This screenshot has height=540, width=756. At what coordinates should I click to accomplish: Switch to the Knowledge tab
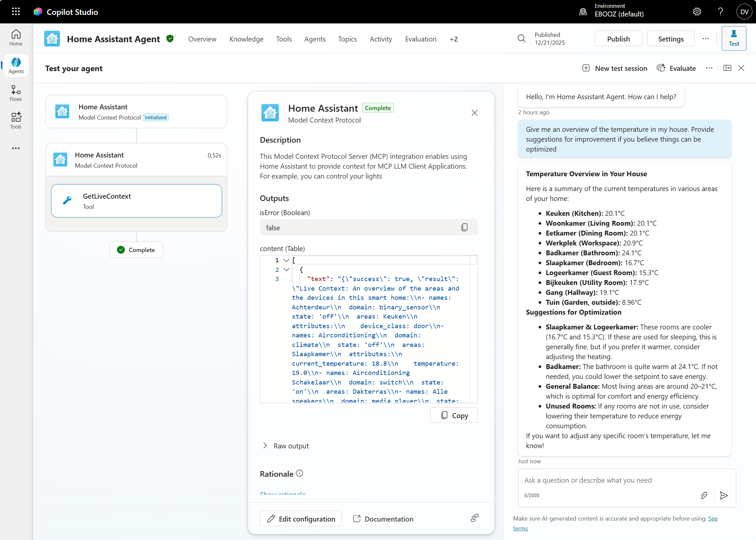[x=246, y=39]
